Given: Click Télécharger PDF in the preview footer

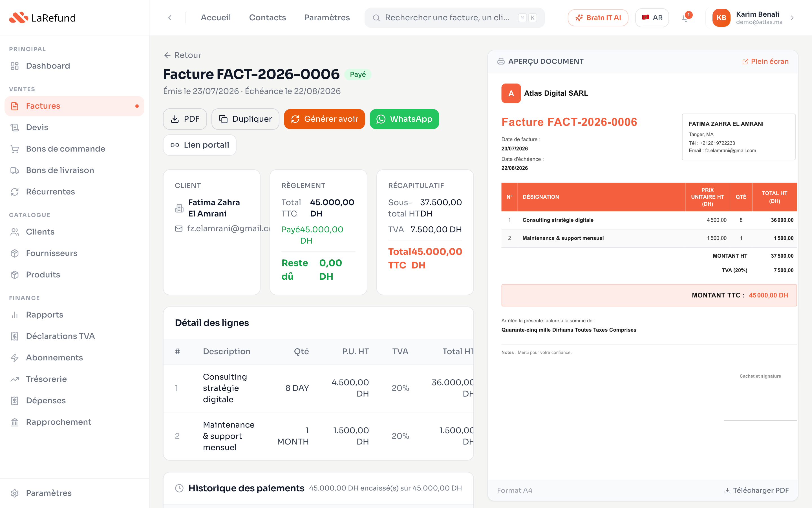Looking at the screenshot, I should [x=756, y=491].
